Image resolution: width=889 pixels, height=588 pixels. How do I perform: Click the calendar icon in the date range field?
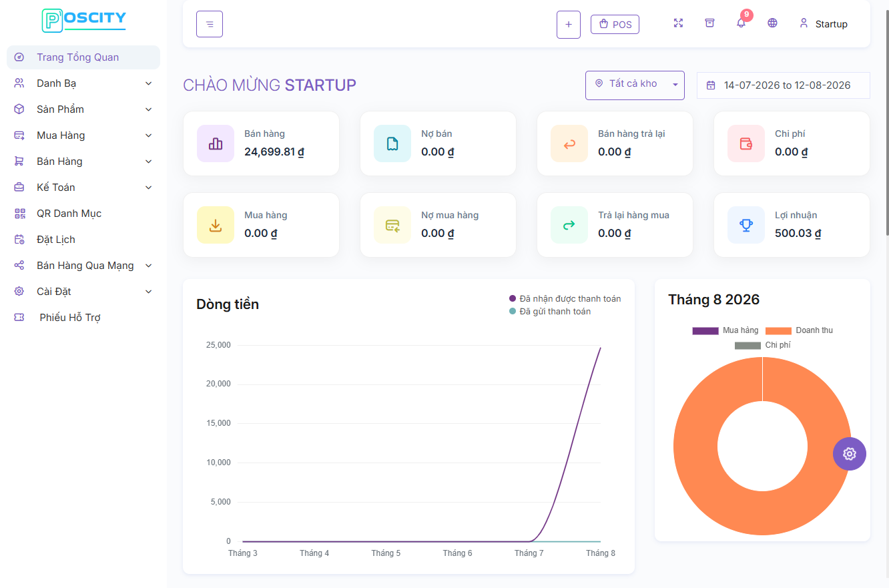[711, 85]
